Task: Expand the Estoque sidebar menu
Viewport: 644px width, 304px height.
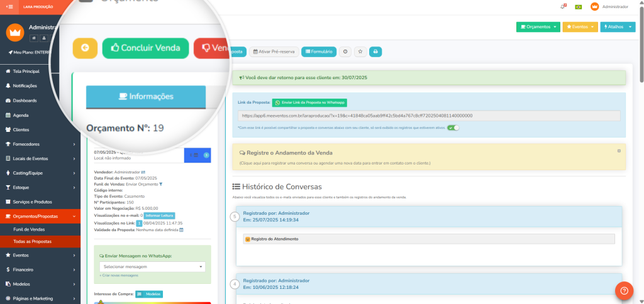Action: pos(40,187)
